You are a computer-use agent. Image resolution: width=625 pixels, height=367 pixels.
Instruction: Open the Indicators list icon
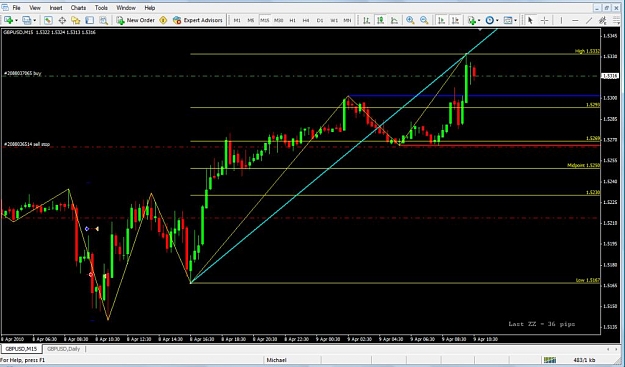(472, 20)
